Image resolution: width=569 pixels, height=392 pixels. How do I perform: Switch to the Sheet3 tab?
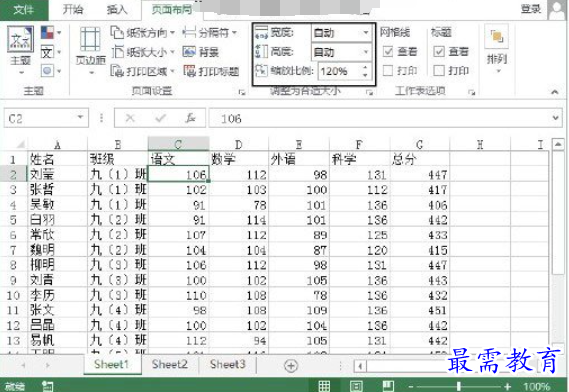(228, 364)
